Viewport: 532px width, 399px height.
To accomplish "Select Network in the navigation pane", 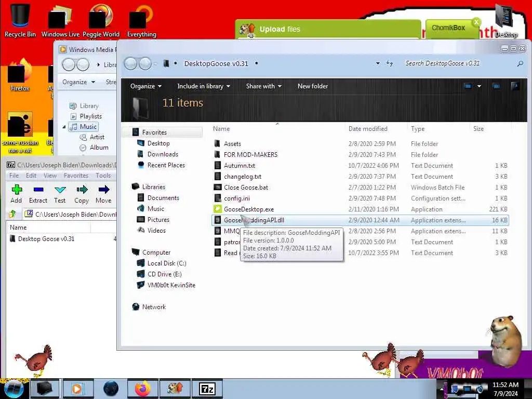I will coord(154,307).
